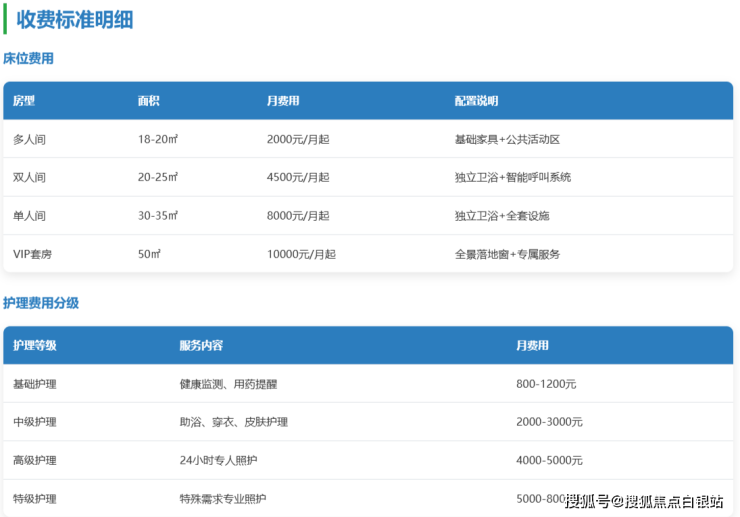Image resolution: width=740 pixels, height=517 pixels.
Task: Click 基础家具+公共活动区 description
Action: click(507, 139)
